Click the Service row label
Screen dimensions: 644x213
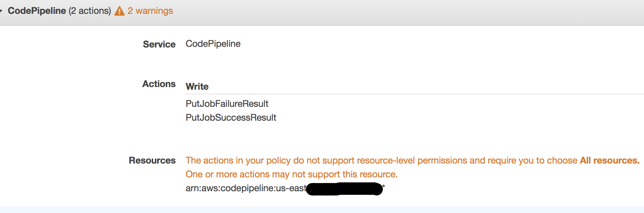click(x=159, y=44)
